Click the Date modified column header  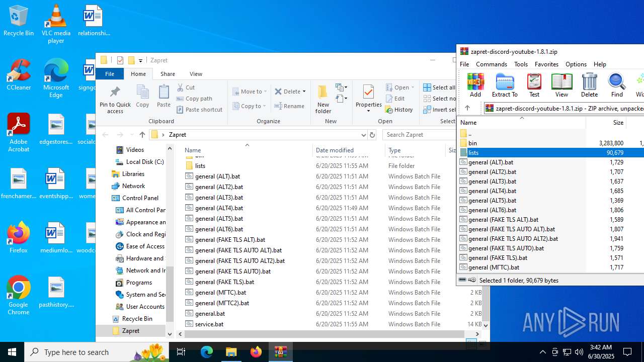(349, 150)
